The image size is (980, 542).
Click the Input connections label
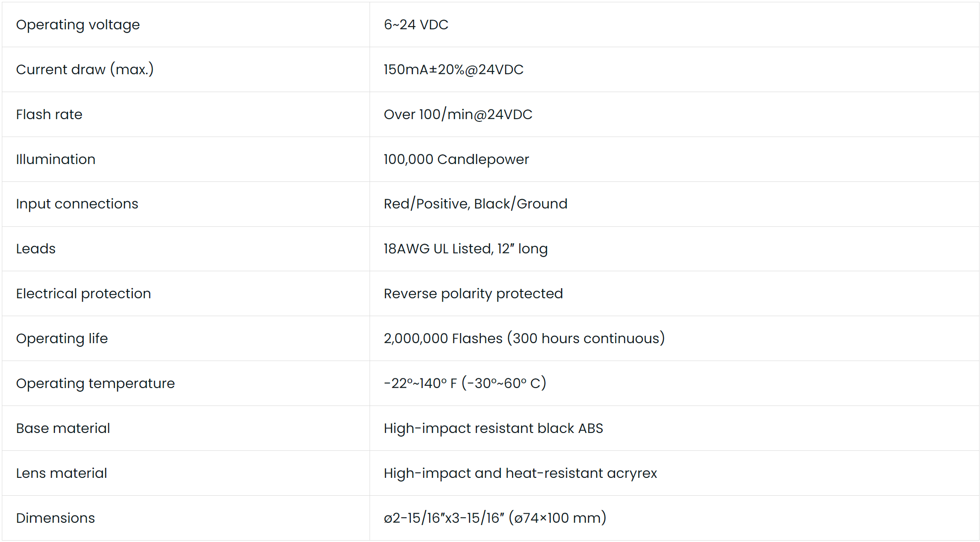(77, 204)
